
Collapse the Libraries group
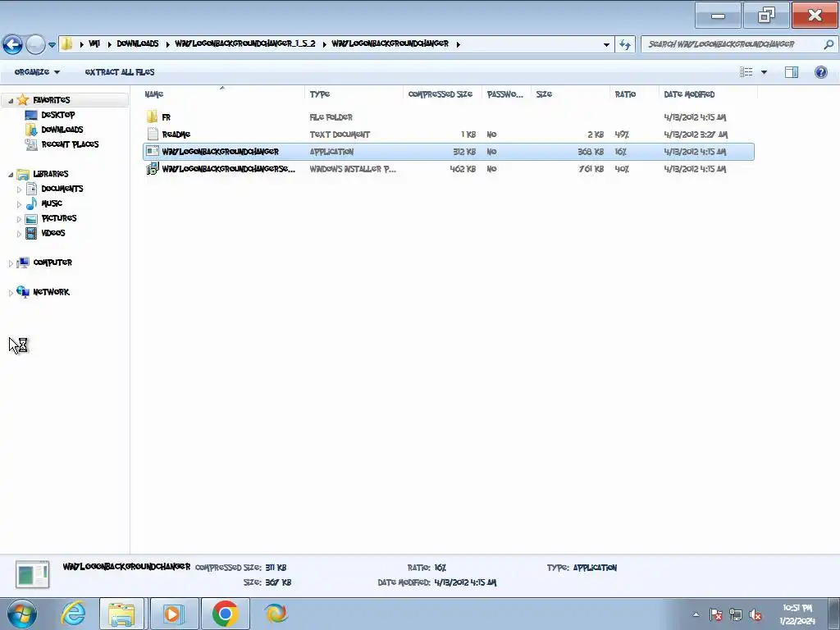11,175
